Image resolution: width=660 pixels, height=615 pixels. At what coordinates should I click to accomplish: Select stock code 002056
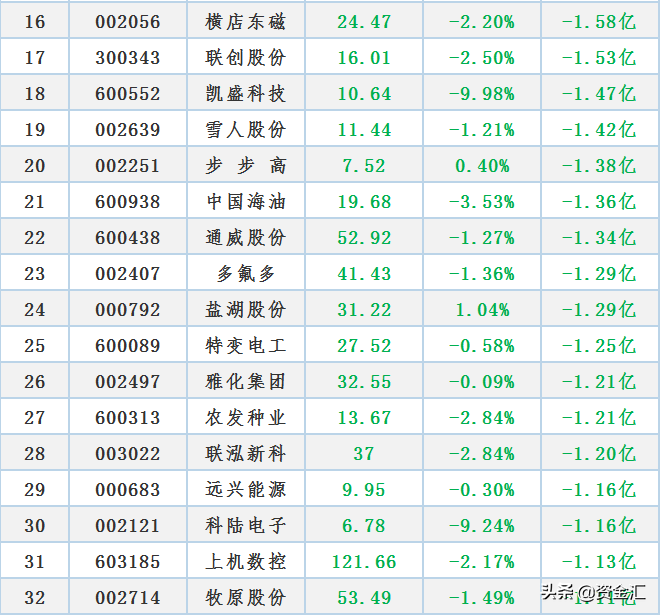128,22
